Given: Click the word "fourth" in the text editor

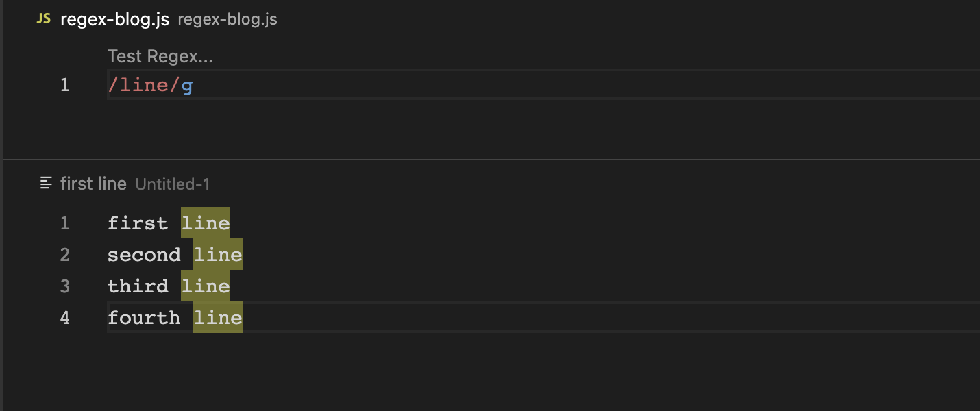Looking at the screenshot, I should click(x=144, y=318).
